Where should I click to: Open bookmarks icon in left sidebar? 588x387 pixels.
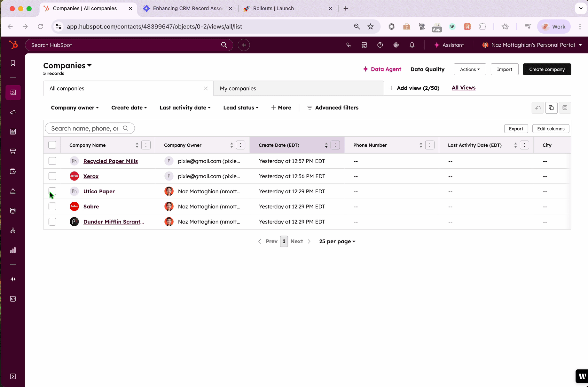[x=13, y=63]
